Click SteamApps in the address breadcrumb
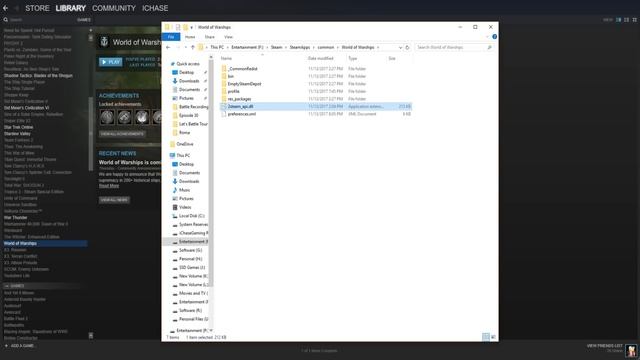 tap(300, 47)
